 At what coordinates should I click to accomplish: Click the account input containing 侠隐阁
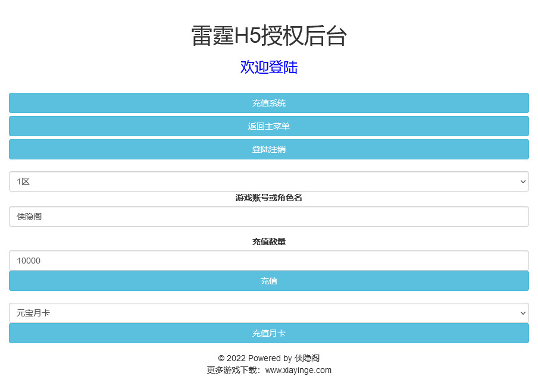coord(269,217)
